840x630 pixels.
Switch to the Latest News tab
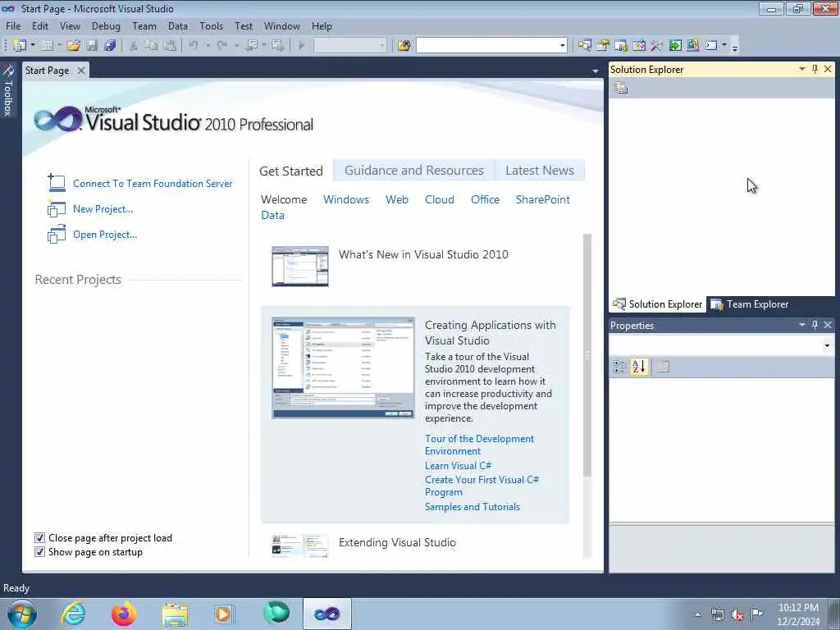(540, 171)
